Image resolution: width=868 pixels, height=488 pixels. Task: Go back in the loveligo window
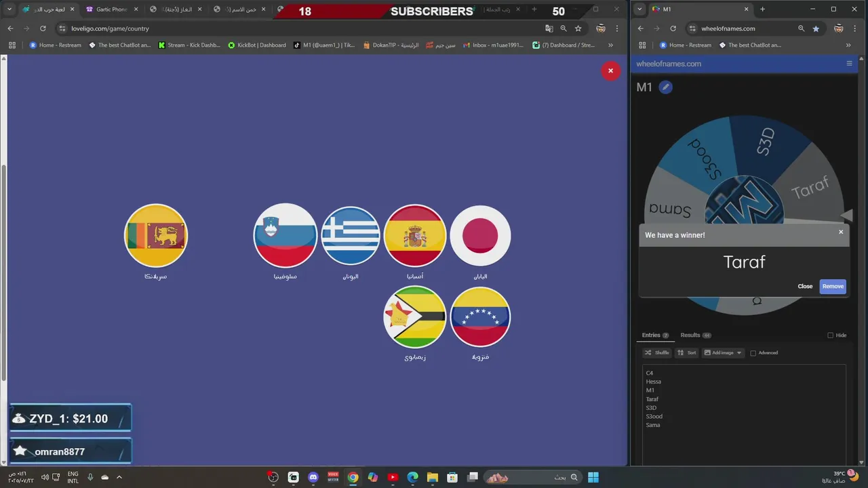pyautogui.click(x=10, y=28)
